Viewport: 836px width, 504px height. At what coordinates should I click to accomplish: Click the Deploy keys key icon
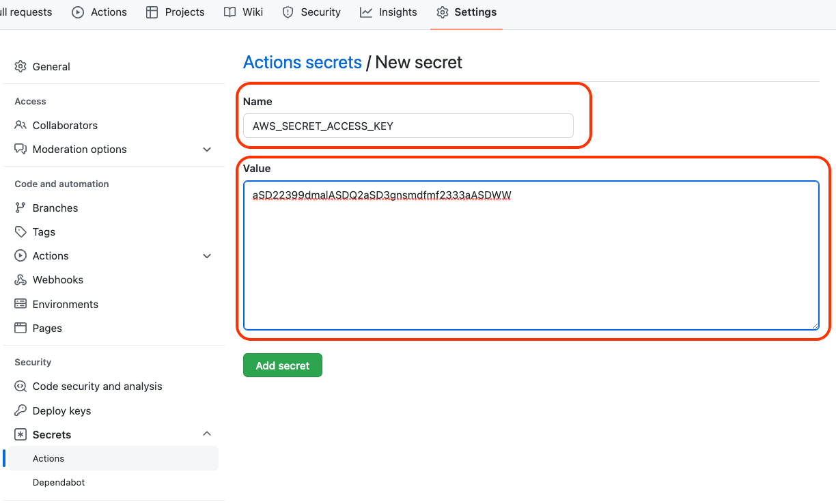(20, 411)
